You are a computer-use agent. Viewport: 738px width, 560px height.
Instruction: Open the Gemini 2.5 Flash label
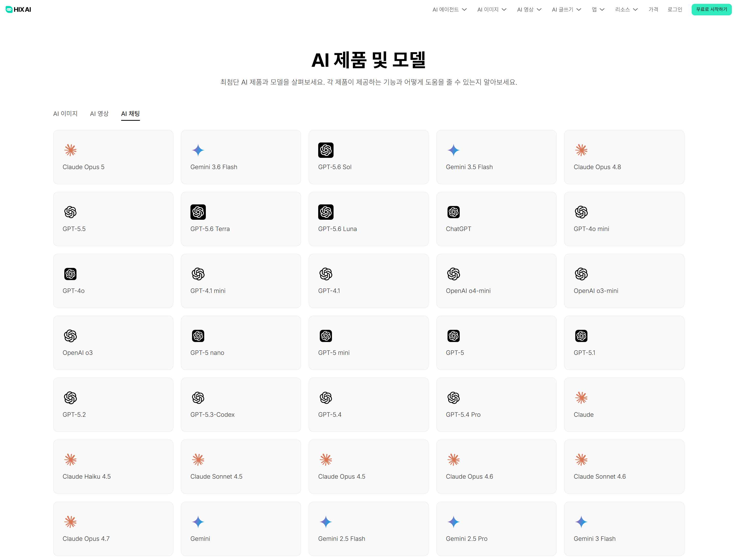342,539
